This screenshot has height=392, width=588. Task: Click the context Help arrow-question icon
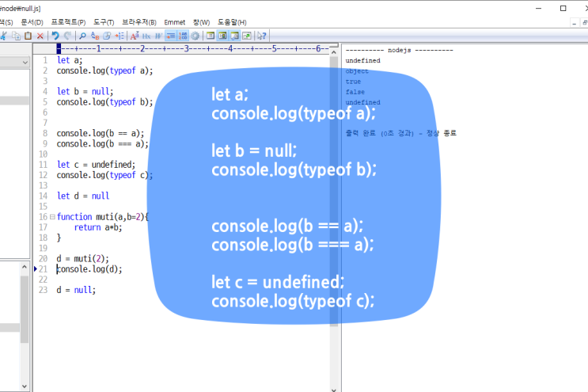click(x=262, y=36)
